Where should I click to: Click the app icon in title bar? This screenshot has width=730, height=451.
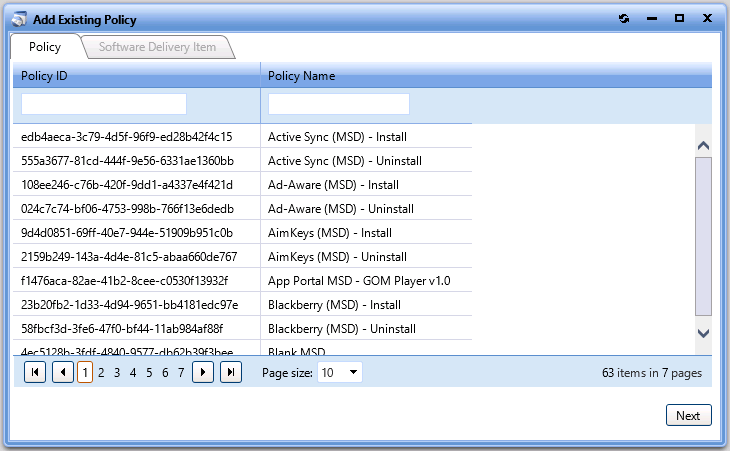(18, 19)
